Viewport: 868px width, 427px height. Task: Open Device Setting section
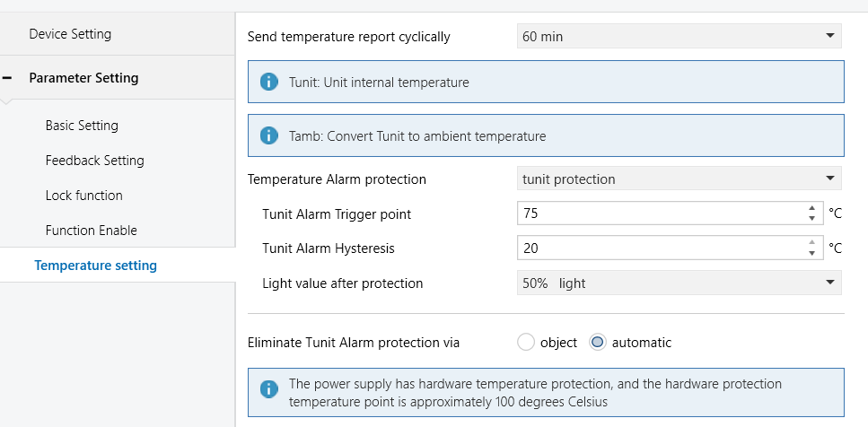[x=70, y=34]
